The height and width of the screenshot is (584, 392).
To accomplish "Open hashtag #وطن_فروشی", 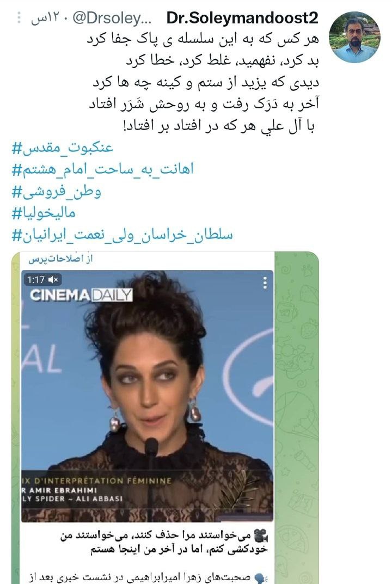I will [56, 192].
